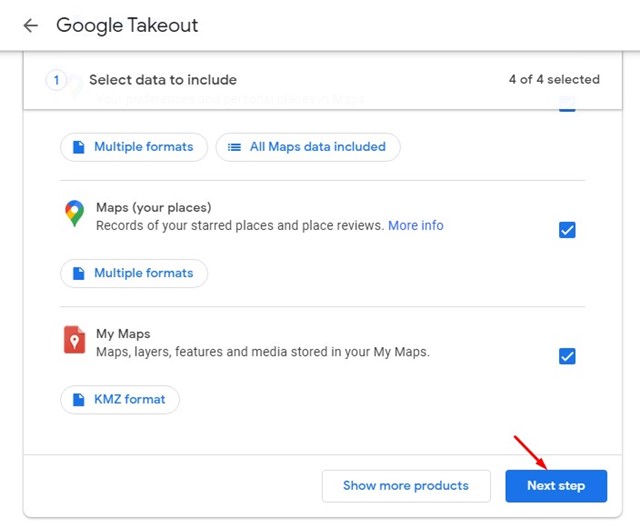Open the KMZ format option
The height and width of the screenshot is (527, 640).
pos(120,399)
